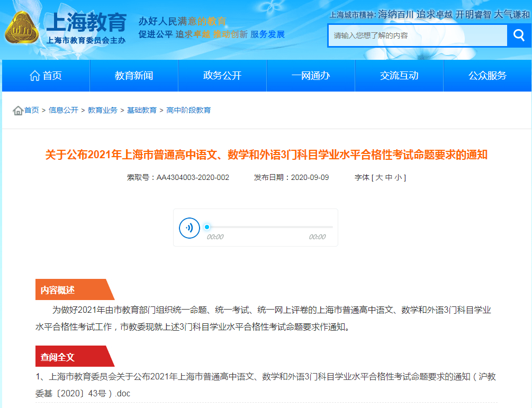Open the 教育新闻 navigation tab
532x408 pixels.
134,76
